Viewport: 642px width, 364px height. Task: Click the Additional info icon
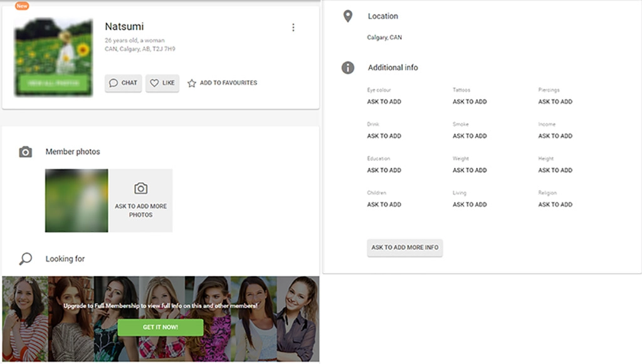(x=348, y=68)
